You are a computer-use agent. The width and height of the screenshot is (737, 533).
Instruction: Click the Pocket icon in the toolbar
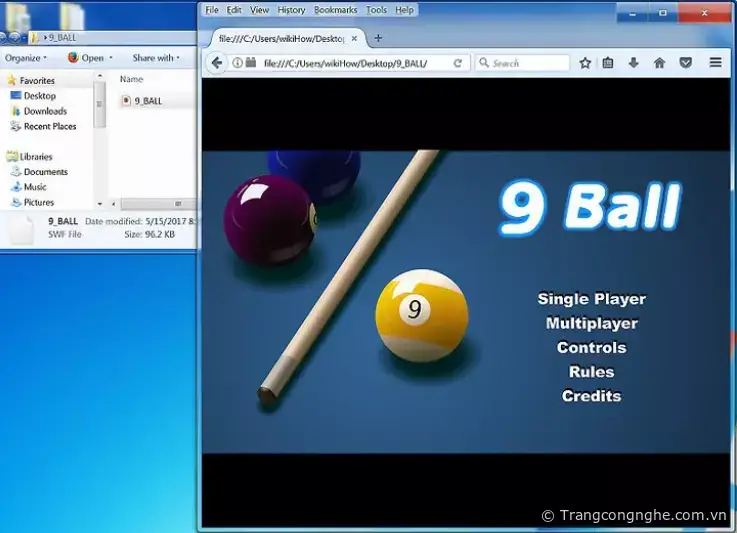click(x=685, y=63)
